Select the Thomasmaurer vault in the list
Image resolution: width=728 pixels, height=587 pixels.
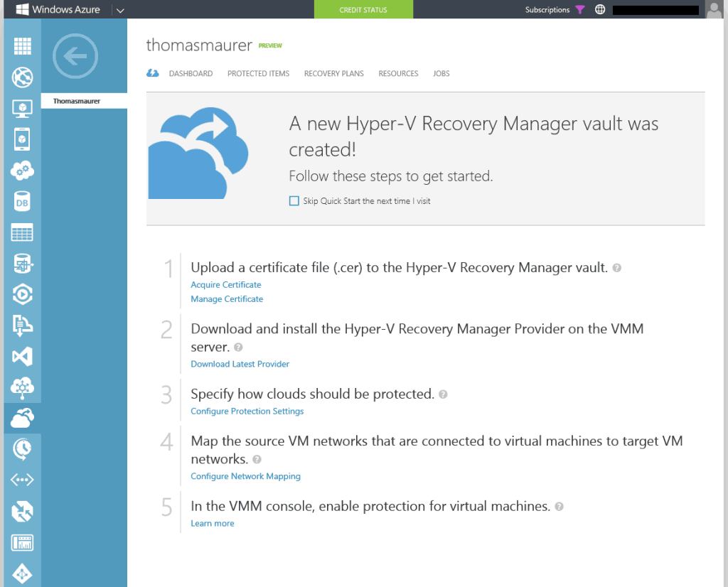84,101
